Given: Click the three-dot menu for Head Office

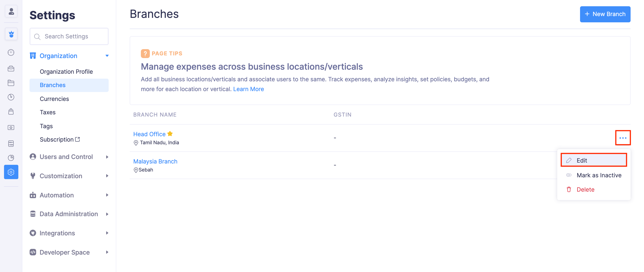Looking at the screenshot, I should pyautogui.click(x=623, y=138).
